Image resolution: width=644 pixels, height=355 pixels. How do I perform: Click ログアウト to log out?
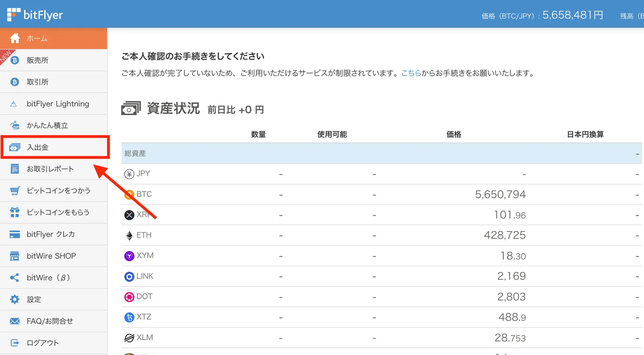[x=54, y=343]
